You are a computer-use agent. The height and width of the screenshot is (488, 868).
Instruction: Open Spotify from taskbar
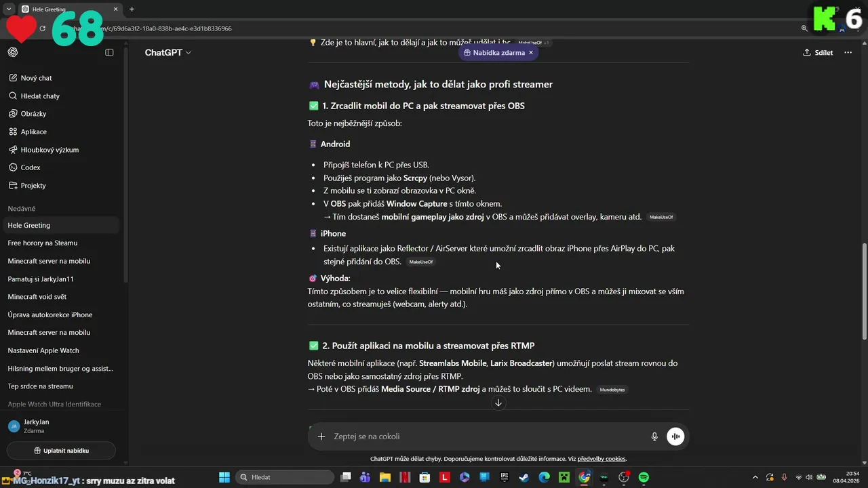[644, 477]
